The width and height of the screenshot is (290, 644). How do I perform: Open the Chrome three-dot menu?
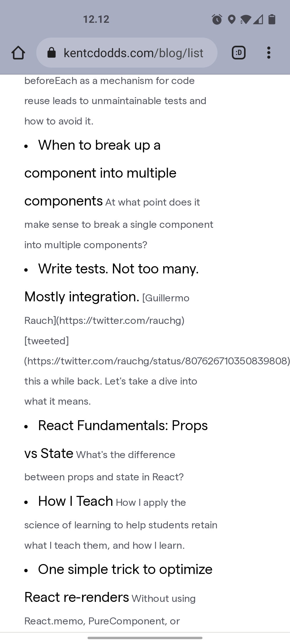[x=269, y=53]
